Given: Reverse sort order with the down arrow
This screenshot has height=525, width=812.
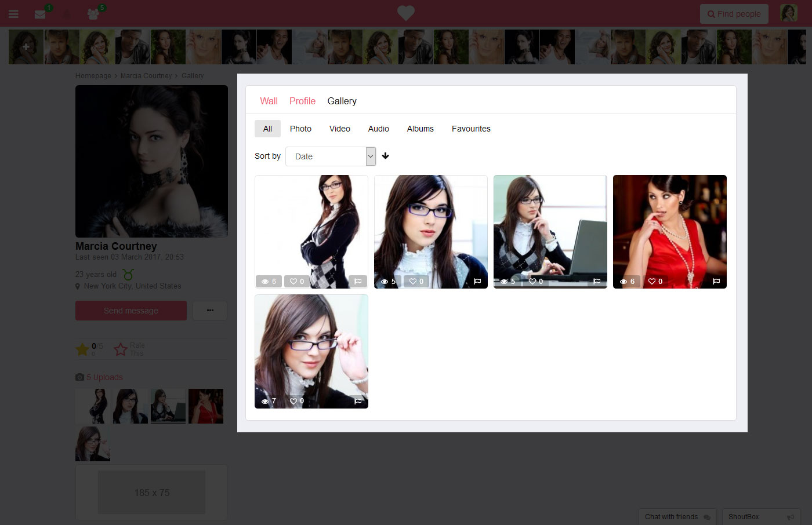Looking at the screenshot, I should click(x=385, y=156).
